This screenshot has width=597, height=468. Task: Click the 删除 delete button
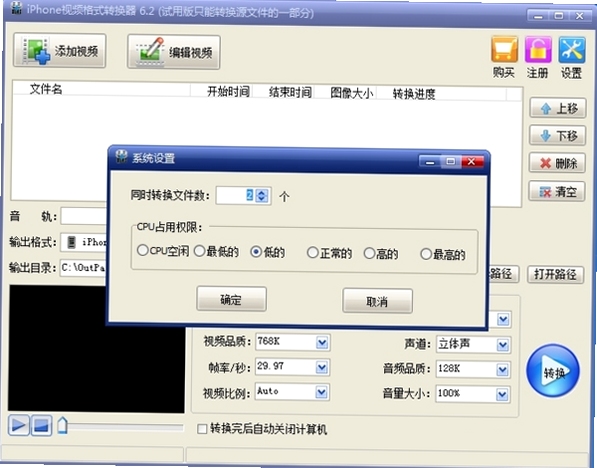(x=557, y=163)
